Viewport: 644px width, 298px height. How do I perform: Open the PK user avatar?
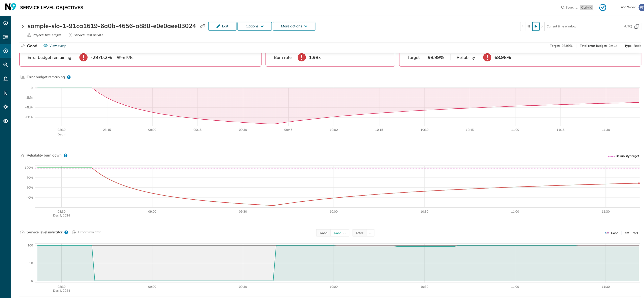[x=641, y=7]
